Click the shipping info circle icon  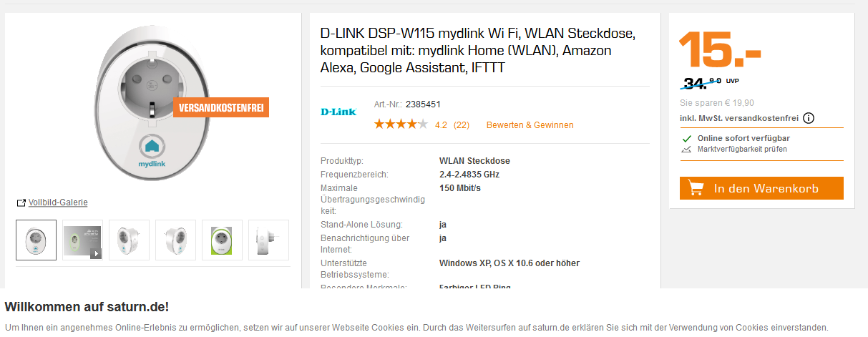point(809,119)
